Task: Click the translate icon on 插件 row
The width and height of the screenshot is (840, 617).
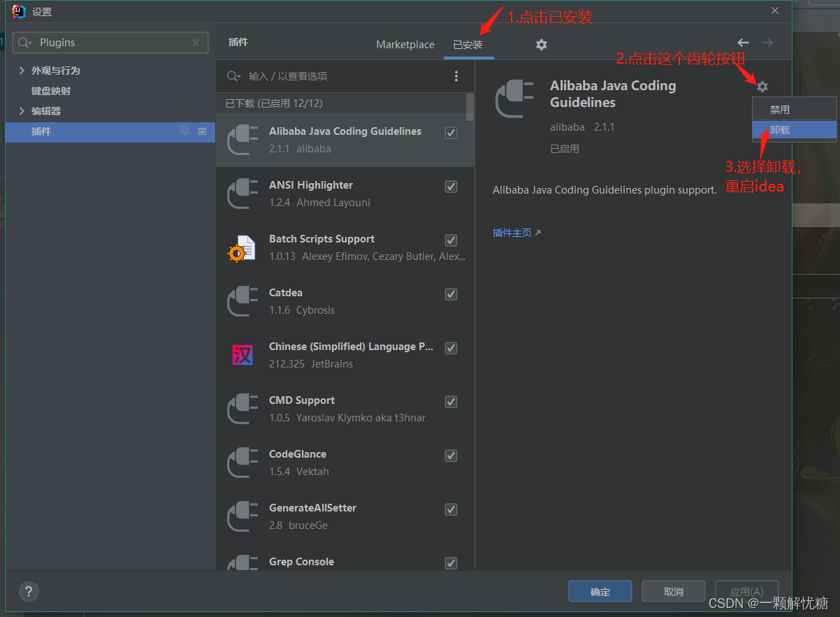Action: coord(184,131)
